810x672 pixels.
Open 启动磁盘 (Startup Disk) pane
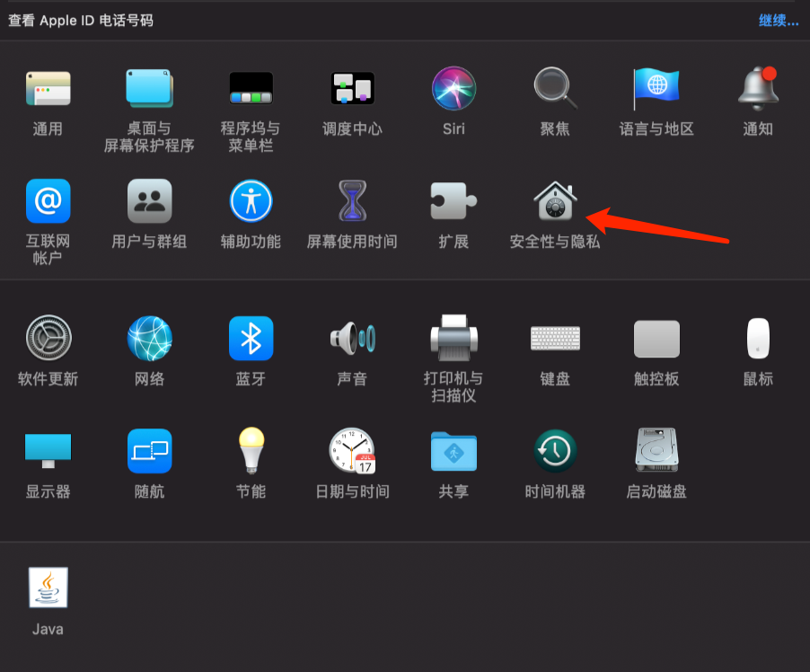tap(656, 450)
